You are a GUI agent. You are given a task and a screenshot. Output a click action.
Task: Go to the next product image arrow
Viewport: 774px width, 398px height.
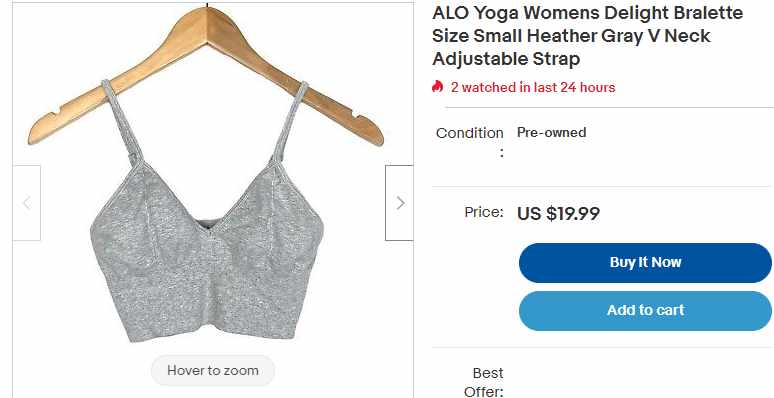(x=399, y=203)
